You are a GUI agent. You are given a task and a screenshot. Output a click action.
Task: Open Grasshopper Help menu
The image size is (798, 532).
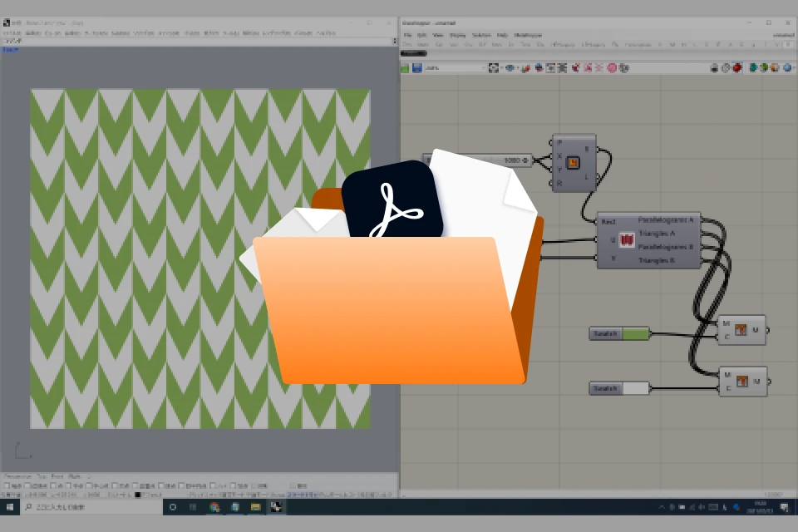502,35
